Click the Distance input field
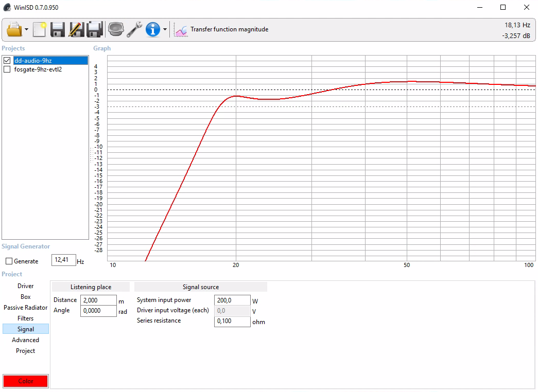 tap(98, 300)
